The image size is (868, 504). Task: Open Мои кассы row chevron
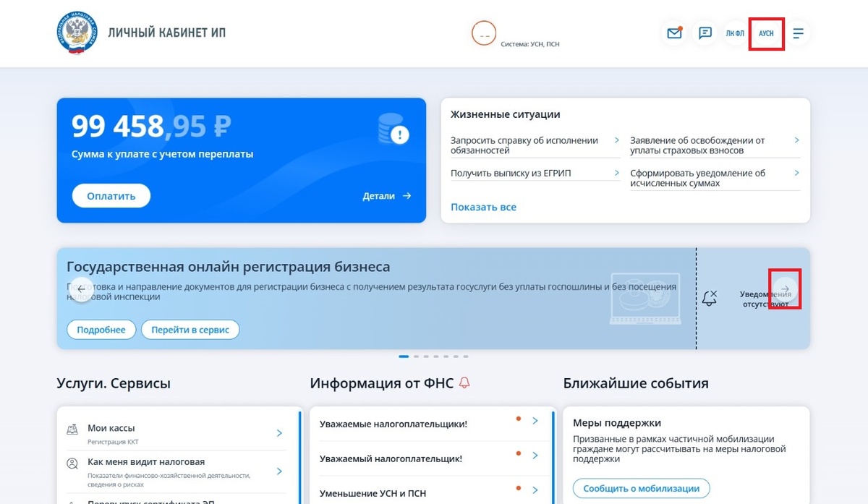click(279, 433)
